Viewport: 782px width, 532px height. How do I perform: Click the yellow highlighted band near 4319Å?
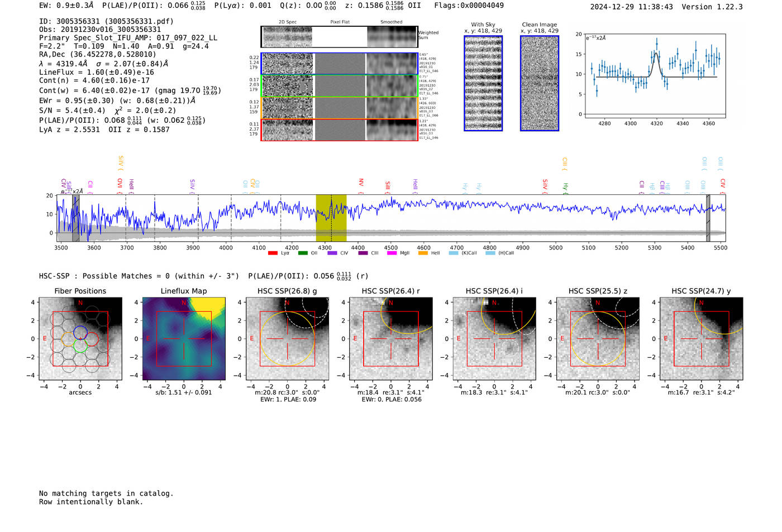coord(331,218)
